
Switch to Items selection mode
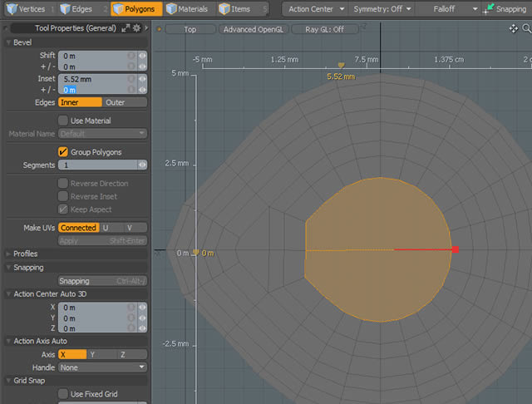(x=235, y=9)
